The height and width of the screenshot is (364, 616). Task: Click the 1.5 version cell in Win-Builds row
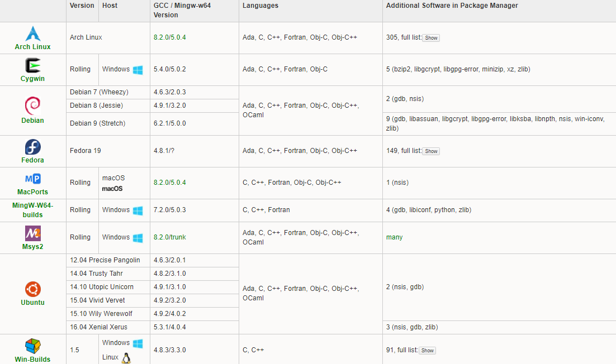tap(83, 350)
